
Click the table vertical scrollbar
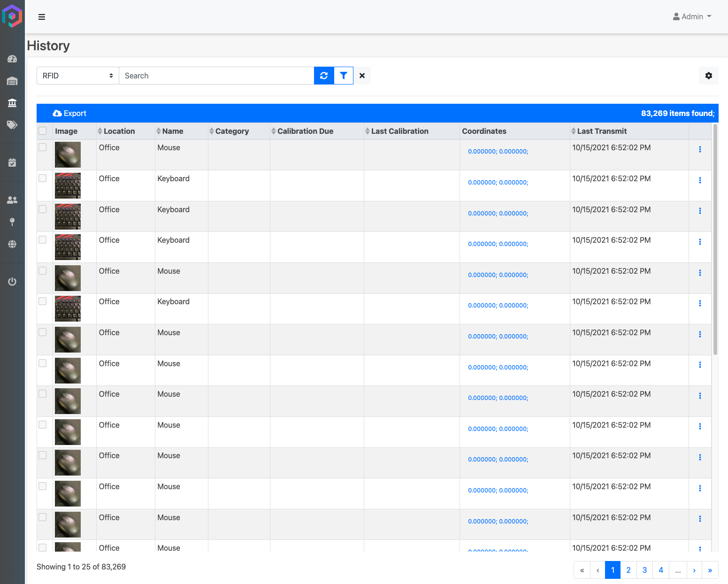point(715,239)
